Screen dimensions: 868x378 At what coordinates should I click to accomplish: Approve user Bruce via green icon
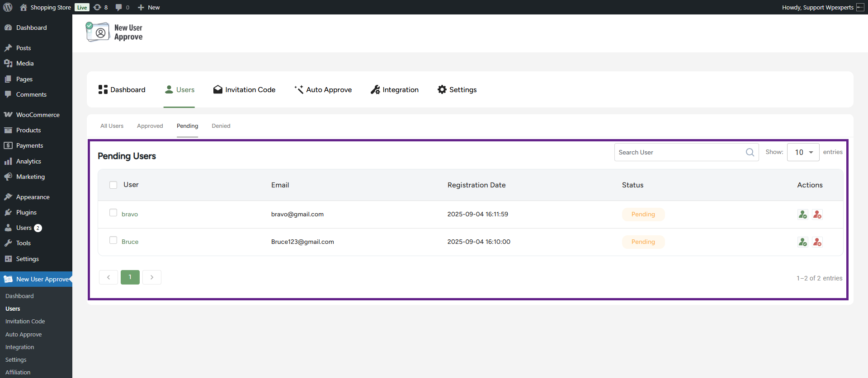[802, 242]
